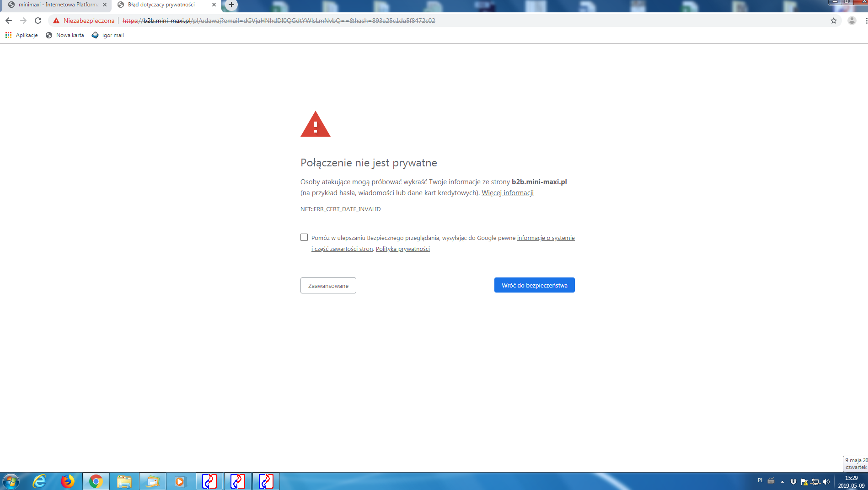The image size is (868, 490).
Task: Open the Polityka prywatności link
Action: pos(402,249)
